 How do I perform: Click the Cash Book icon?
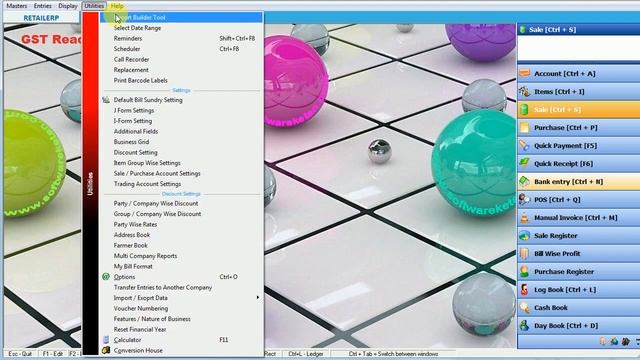(524, 307)
